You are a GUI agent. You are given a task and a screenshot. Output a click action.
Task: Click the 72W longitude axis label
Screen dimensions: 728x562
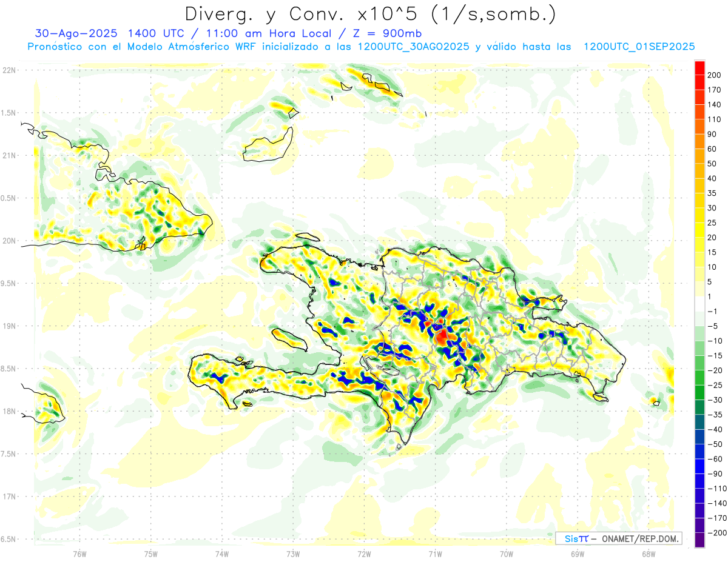(364, 554)
